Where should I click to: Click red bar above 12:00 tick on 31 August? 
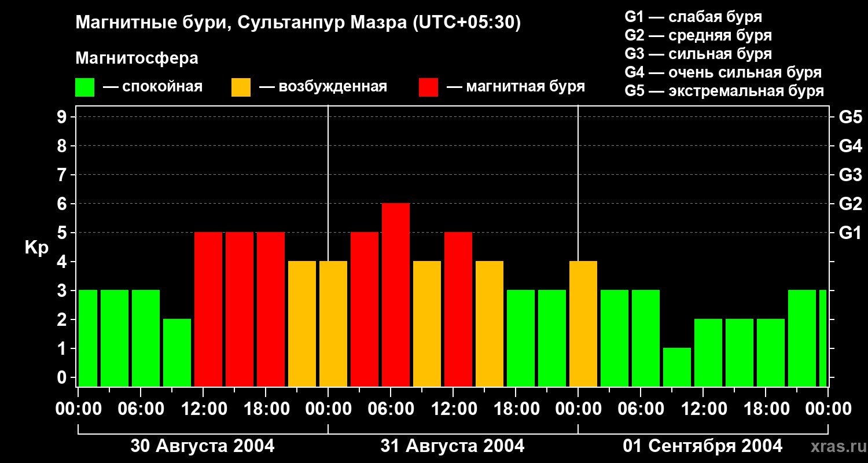tap(458, 310)
